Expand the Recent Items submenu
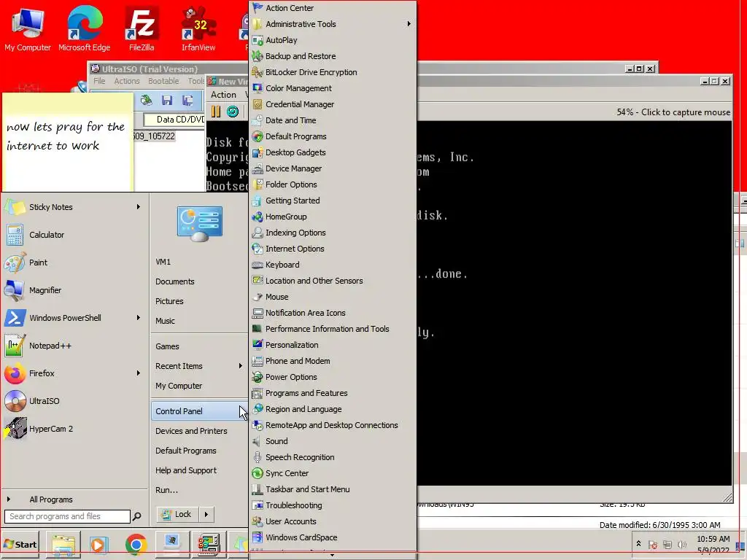Screen dimensions: 747x560 (240, 366)
